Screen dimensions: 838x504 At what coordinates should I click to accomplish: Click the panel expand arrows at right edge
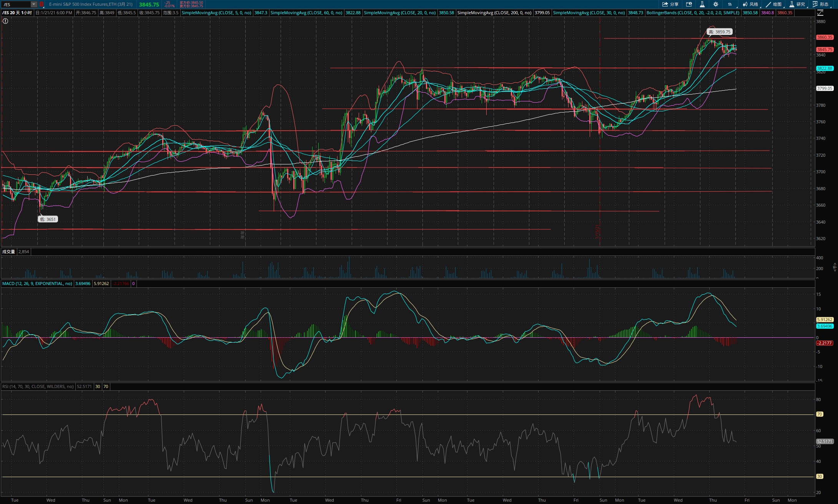coord(835,267)
